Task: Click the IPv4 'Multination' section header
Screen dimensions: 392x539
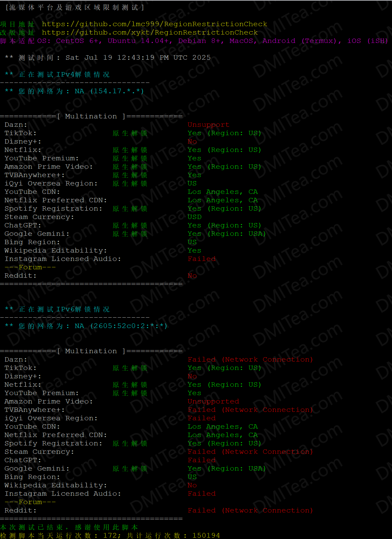Action: click(x=91, y=116)
